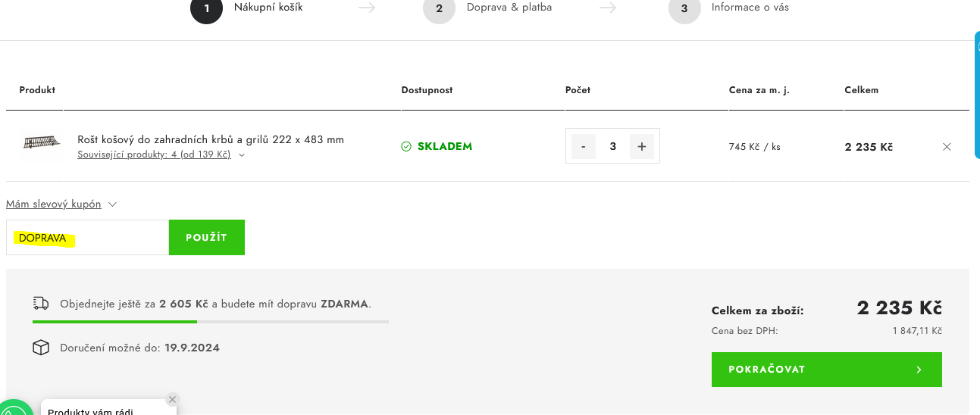Close the chat popup bubble

pyautogui.click(x=172, y=399)
